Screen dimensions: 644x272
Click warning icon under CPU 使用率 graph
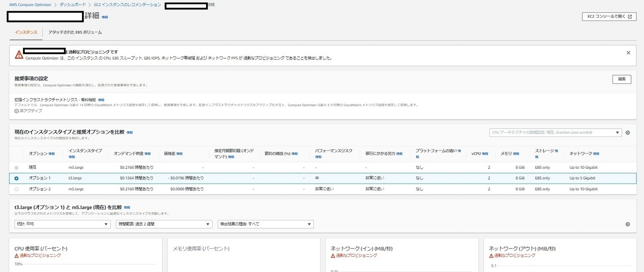point(17,256)
